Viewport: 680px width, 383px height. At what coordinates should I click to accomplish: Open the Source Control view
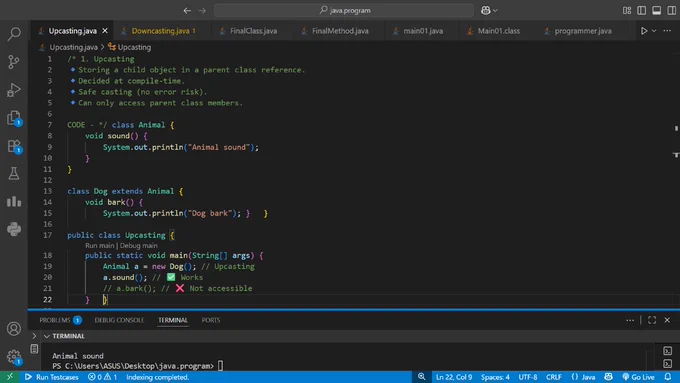(14, 62)
